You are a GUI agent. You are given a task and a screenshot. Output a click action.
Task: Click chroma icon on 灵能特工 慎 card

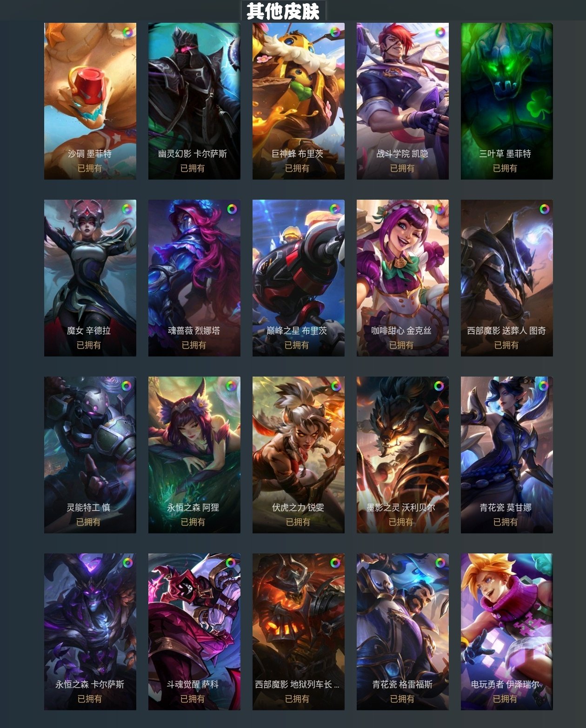point(127,386)
